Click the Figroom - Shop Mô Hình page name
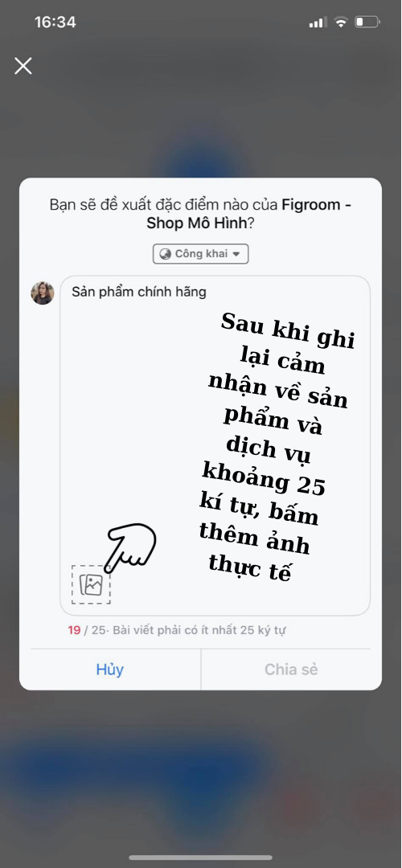Image resolution: width=402 pixels, height=868 pixels. tap(249, 214)
